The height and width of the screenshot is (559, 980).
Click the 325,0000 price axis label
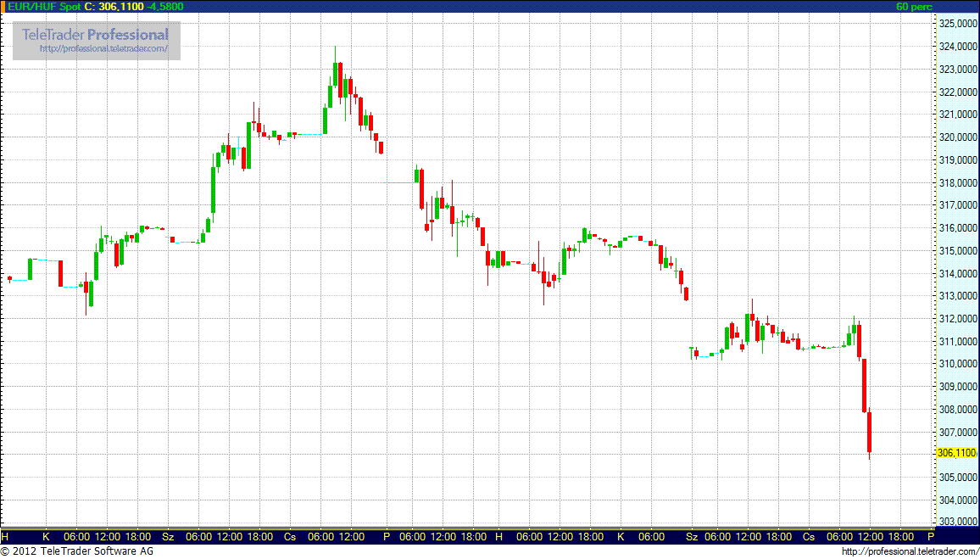pos(957,24)
